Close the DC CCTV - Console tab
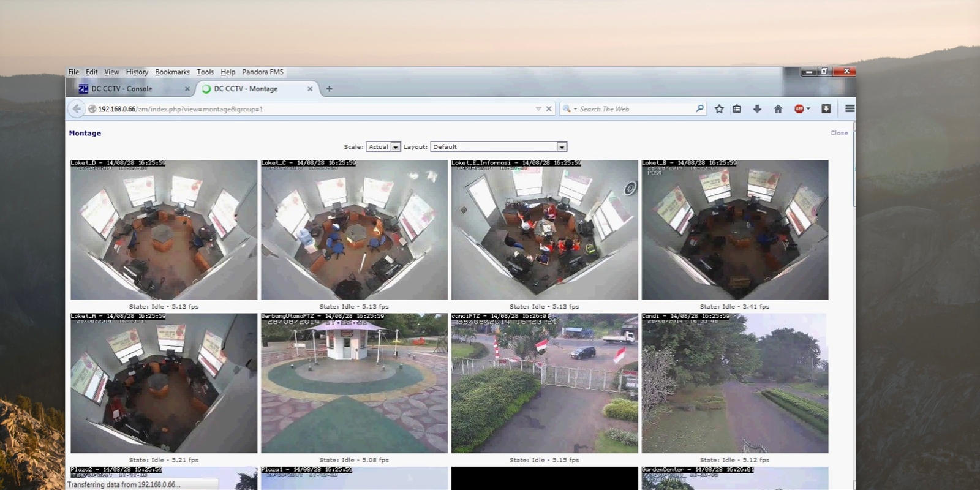This screenshot has width=980, height=490. pos(187,89)
